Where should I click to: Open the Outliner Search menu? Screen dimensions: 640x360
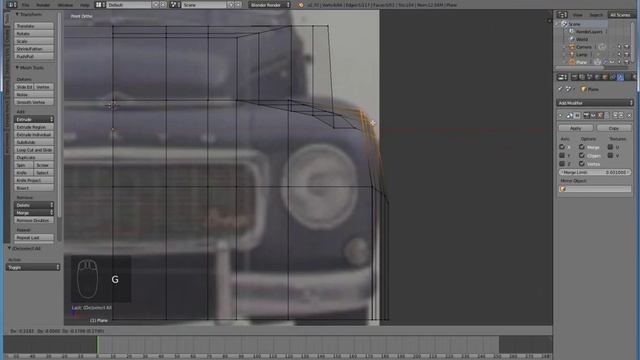coord(596,15)
